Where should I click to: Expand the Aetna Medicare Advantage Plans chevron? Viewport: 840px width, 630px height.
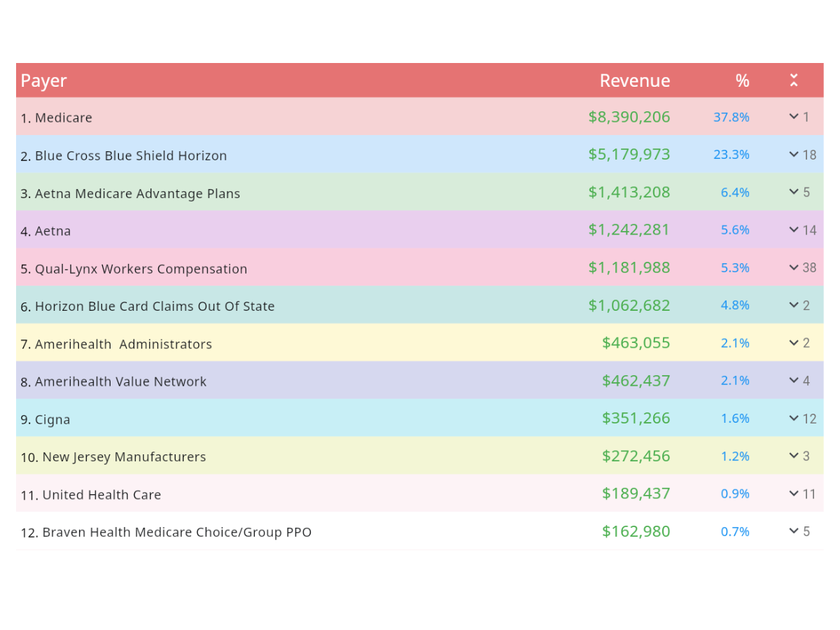[794, 192]
